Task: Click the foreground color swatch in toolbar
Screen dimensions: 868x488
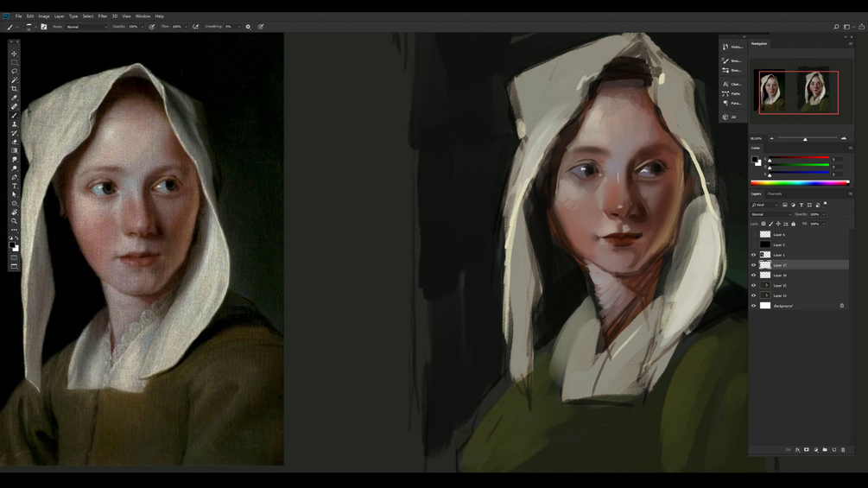Action: pyautogui.click(x=12, y=245)
